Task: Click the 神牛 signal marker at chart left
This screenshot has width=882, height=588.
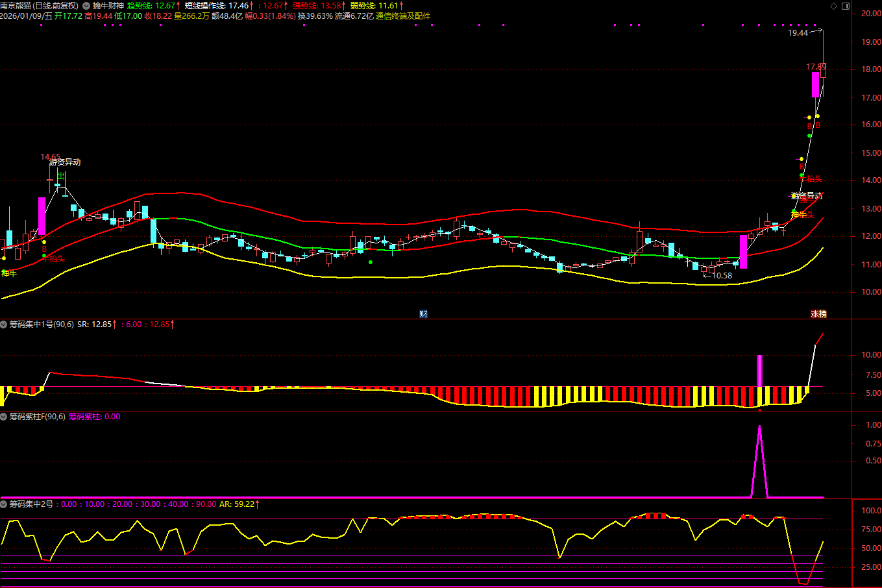Action: [x=9, y=273]
